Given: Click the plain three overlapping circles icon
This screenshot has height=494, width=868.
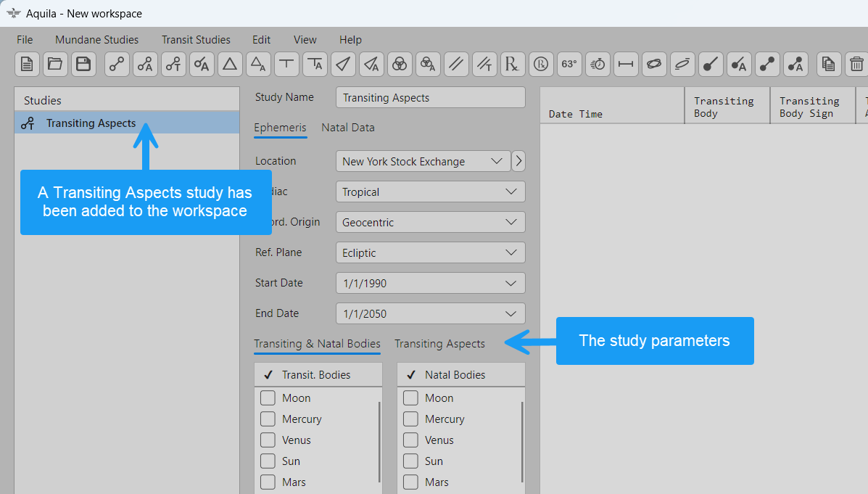Looking at the screenshot, I should [399, 65].
